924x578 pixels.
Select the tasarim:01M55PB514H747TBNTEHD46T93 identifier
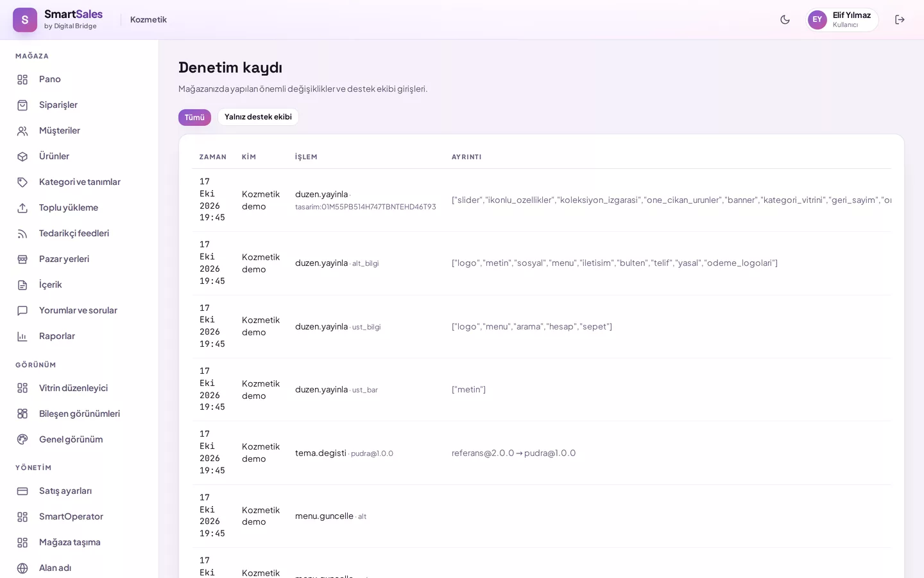366,207
